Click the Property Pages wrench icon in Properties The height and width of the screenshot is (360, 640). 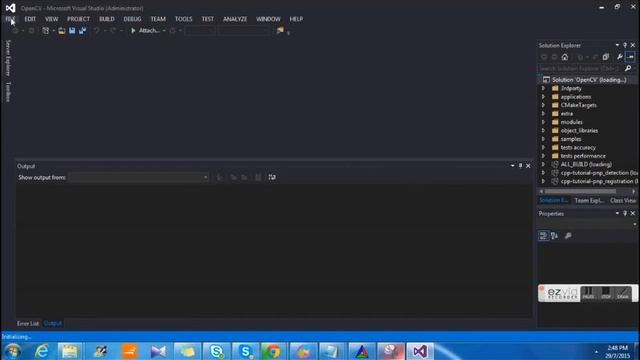pyautogui.click(x=568, y=236)
